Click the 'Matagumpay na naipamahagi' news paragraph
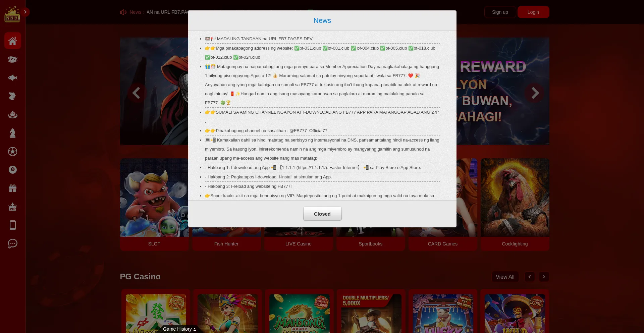The width and height of the screenshot is (644, 333). click(x=322, y=85)
